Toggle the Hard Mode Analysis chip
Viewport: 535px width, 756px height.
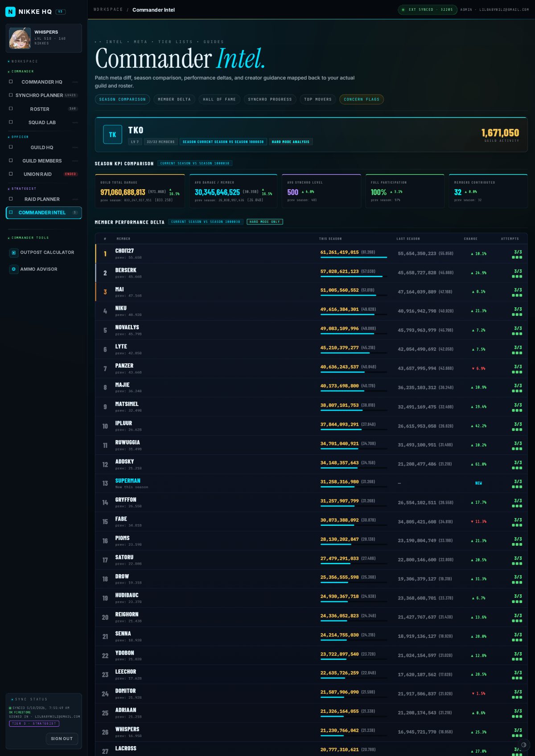tap(291, 142)
